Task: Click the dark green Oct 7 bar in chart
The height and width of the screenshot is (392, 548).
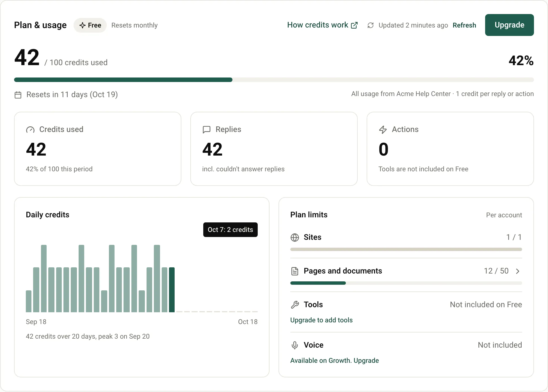Action: (x=172, y=290)
